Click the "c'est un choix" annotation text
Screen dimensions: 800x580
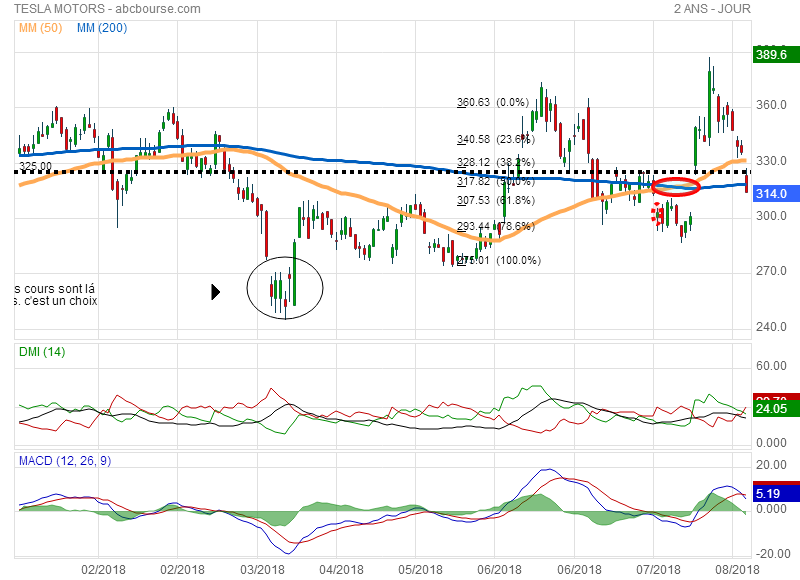pyautogui.click(x=61, y=301)
